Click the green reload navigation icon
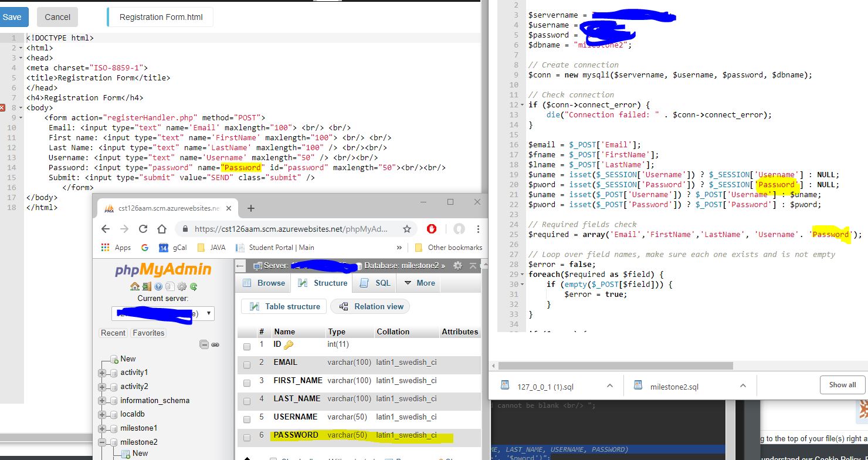The width and height of the screenshot is (868, 460). coord(193,287)
